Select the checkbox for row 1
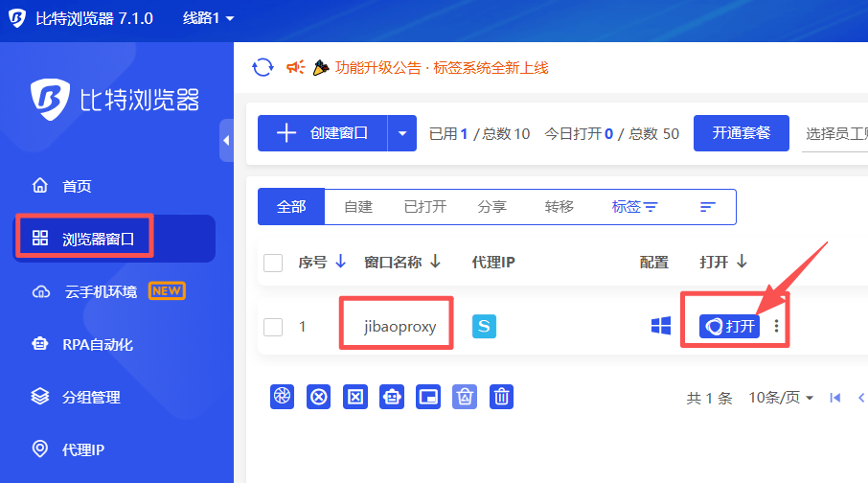The image size is (868, 483). click(273, 327)
